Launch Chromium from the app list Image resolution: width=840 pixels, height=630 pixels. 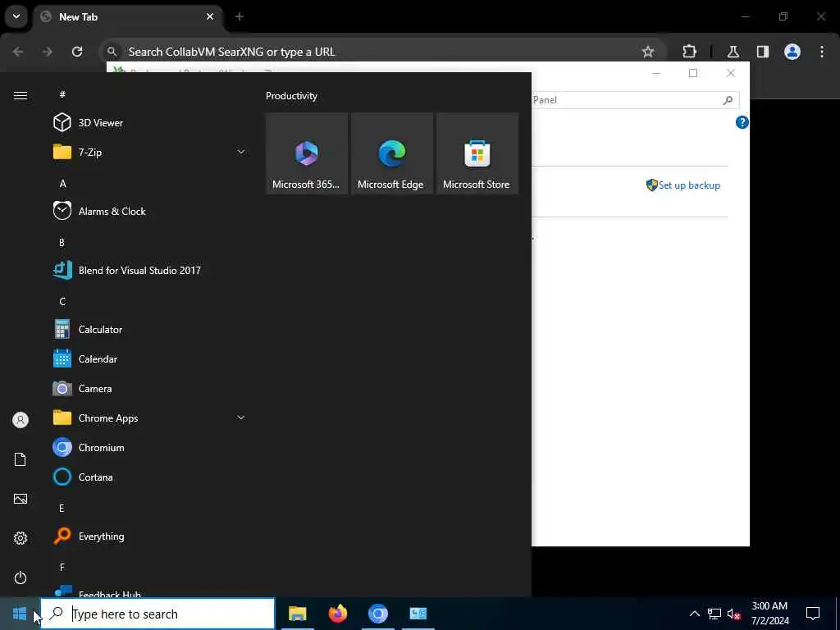(x=149, y=447)
